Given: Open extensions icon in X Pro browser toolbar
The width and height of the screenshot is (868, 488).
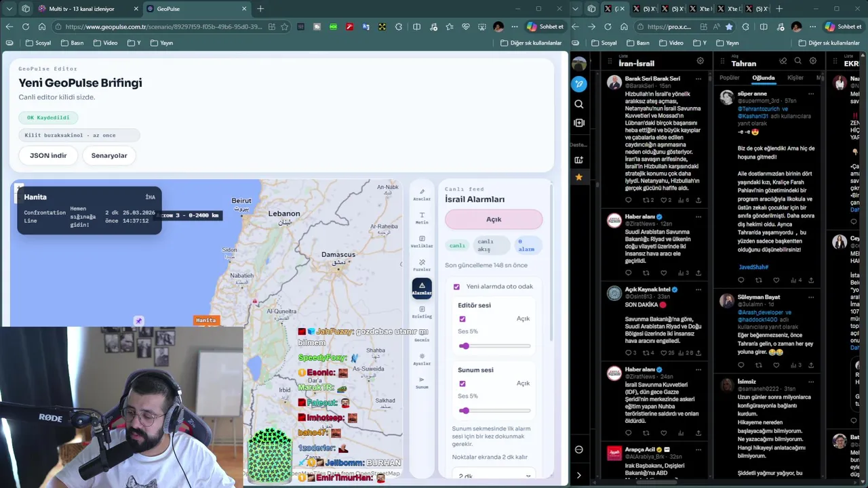Looking at the screenshot, I should point(746,26).
